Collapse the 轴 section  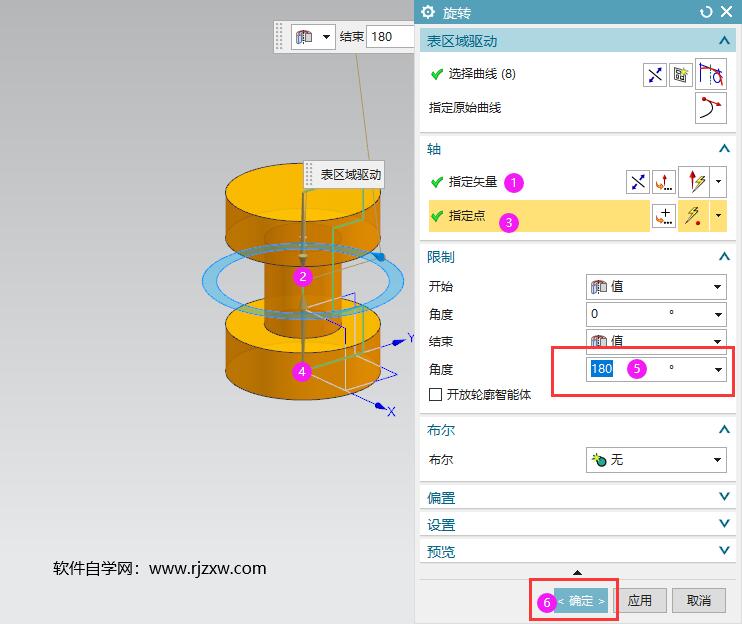point(724,149)
